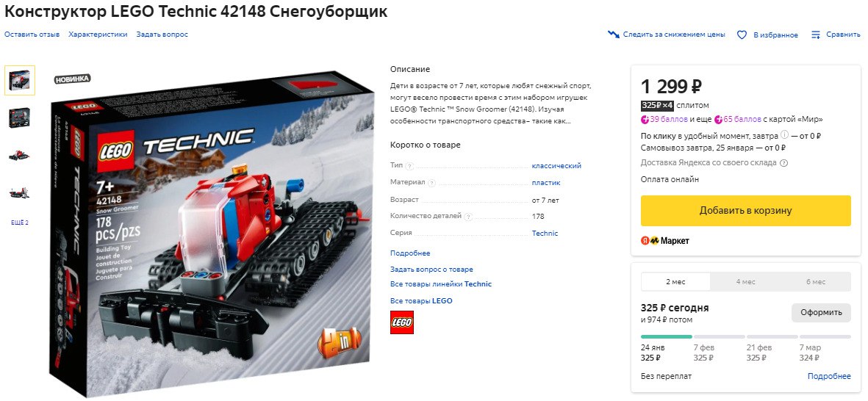Expand more thumbnails via ЕЩЁ 2
Screen dimensions: 868x401
click(x=20, y=223)
